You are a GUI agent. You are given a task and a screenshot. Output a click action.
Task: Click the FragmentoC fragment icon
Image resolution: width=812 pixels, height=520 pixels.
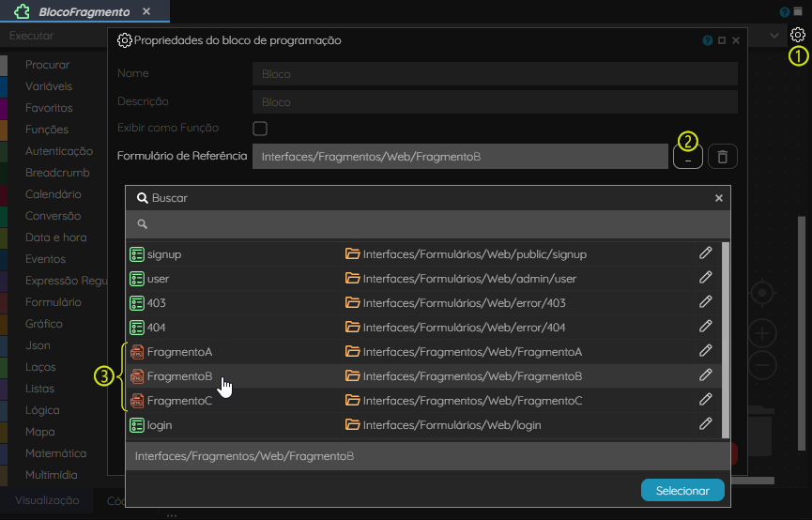point(137,401)
